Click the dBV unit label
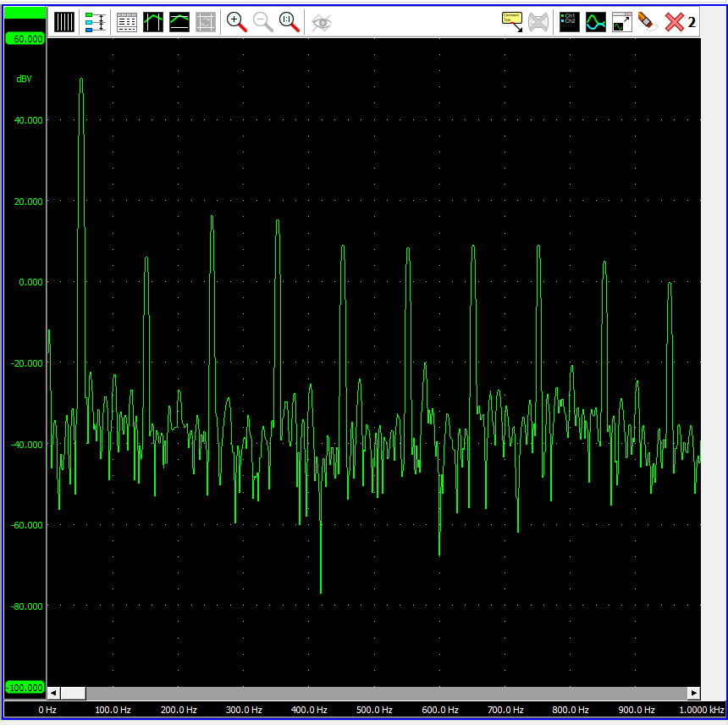The image size is (728, 725). (x=25, y=79)
